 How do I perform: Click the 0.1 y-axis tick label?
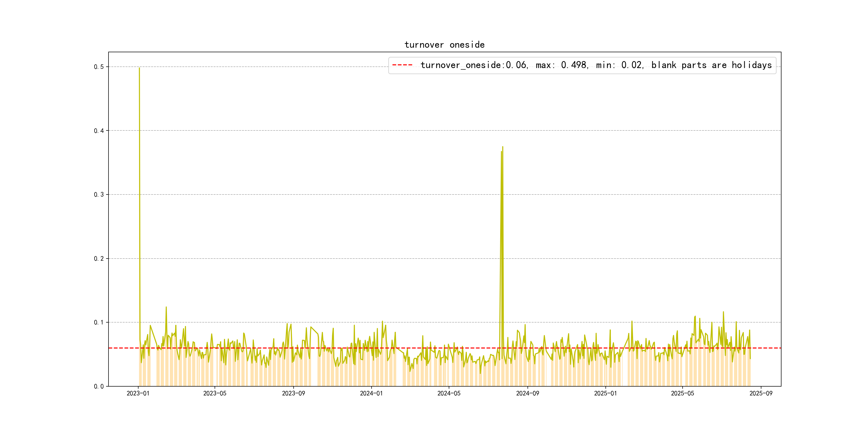tap(99, 323)
